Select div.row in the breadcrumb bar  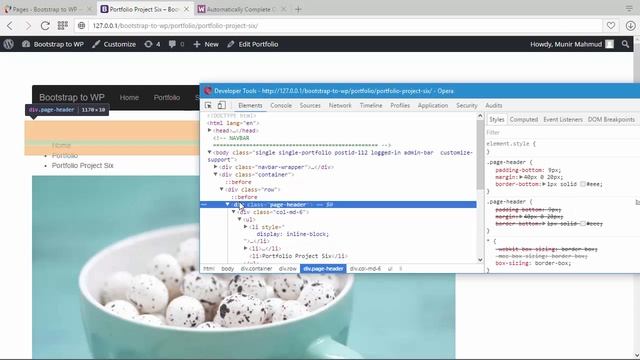pyautogui.click(x=288, y=269)
